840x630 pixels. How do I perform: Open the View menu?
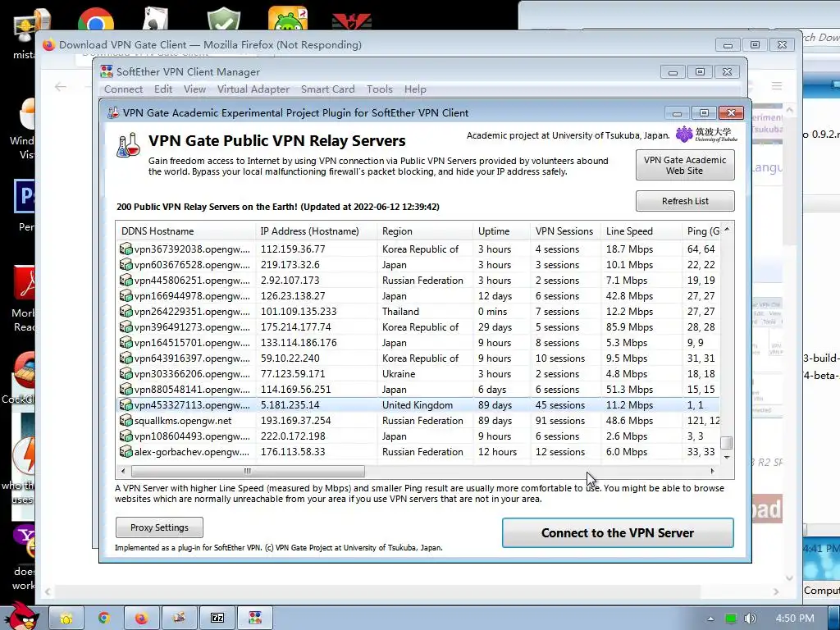click(x=194, y=89)
